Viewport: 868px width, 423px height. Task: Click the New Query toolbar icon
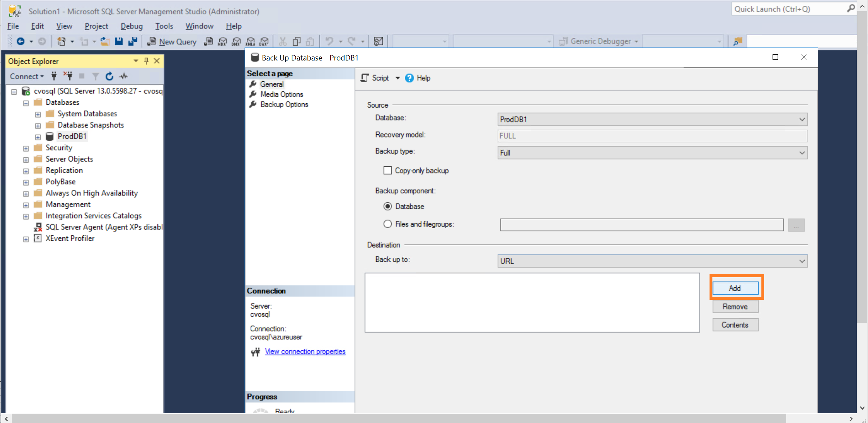[172, 41]
